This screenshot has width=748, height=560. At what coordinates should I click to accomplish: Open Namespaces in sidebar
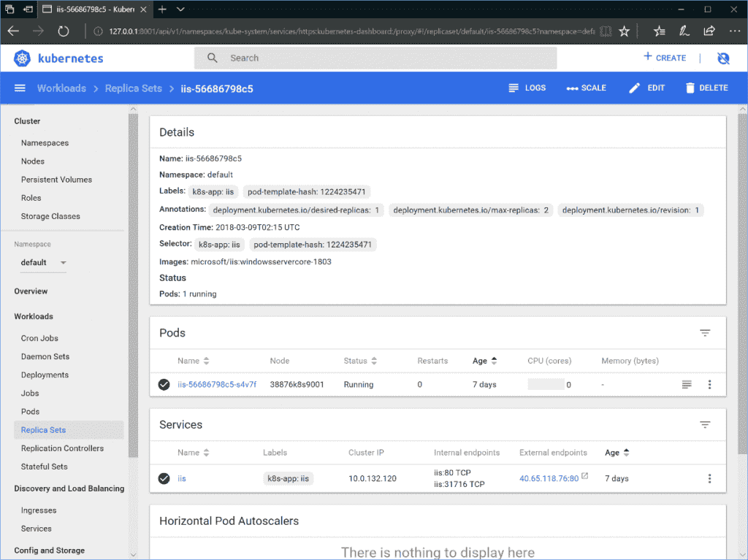point(45,143)
